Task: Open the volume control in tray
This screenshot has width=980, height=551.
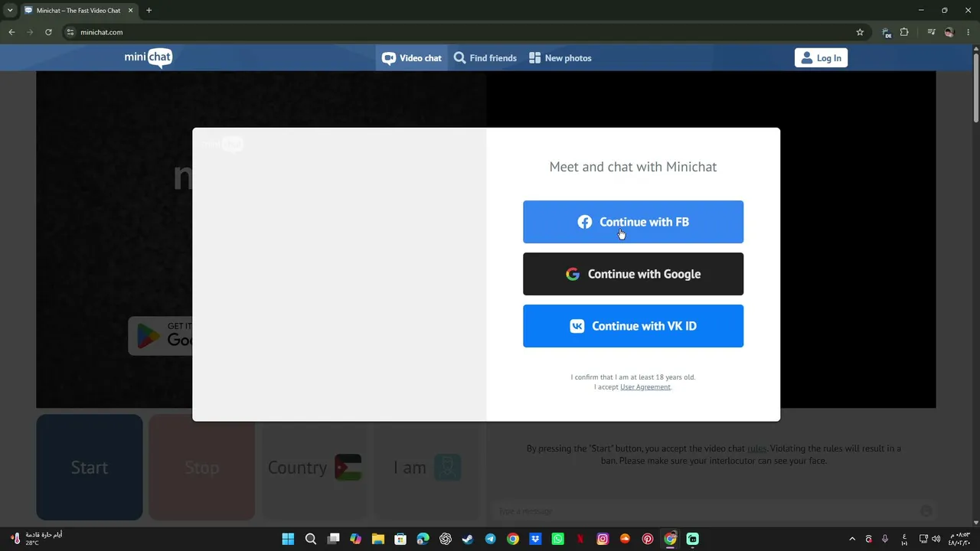Action: (x=936, y=539)
